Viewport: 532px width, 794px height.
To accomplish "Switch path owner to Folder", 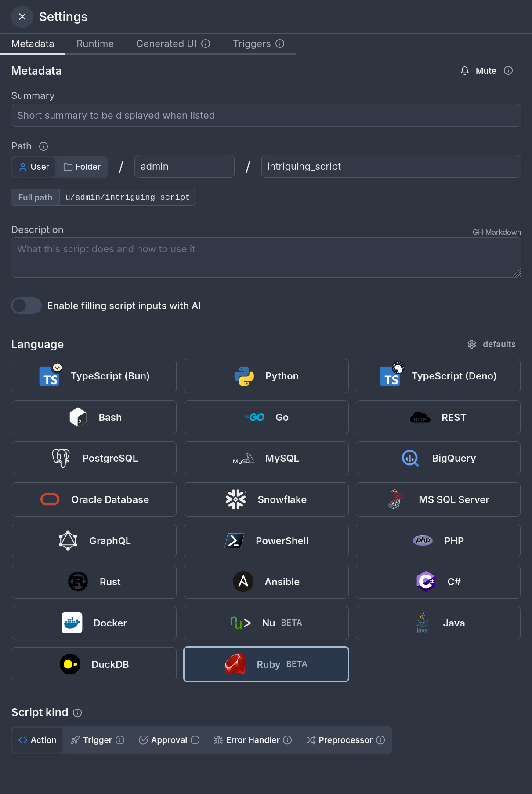I will click(x=82, y=167).
